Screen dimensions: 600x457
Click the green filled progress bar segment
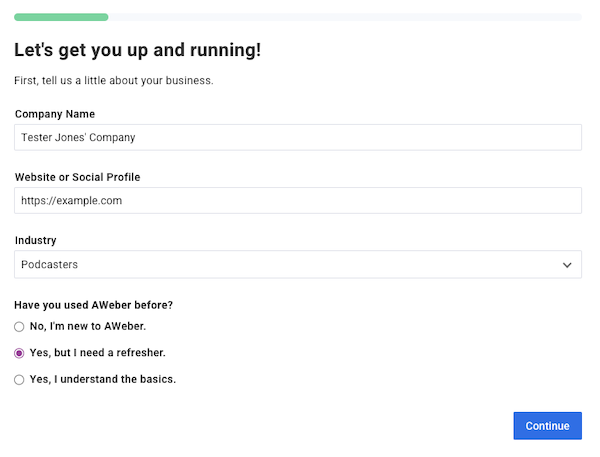[x=61, y=17]
